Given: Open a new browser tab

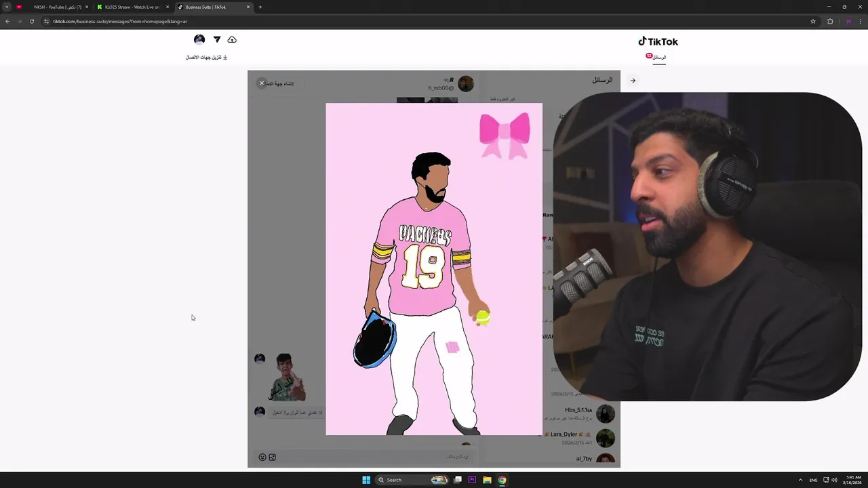Looking at the screenshot, I should [x=260, y=7].
